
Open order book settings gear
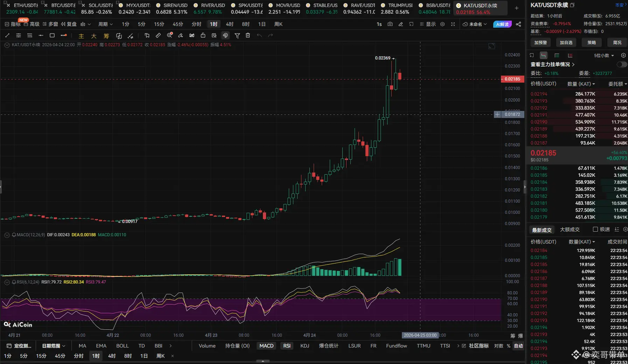coord(623,55)
